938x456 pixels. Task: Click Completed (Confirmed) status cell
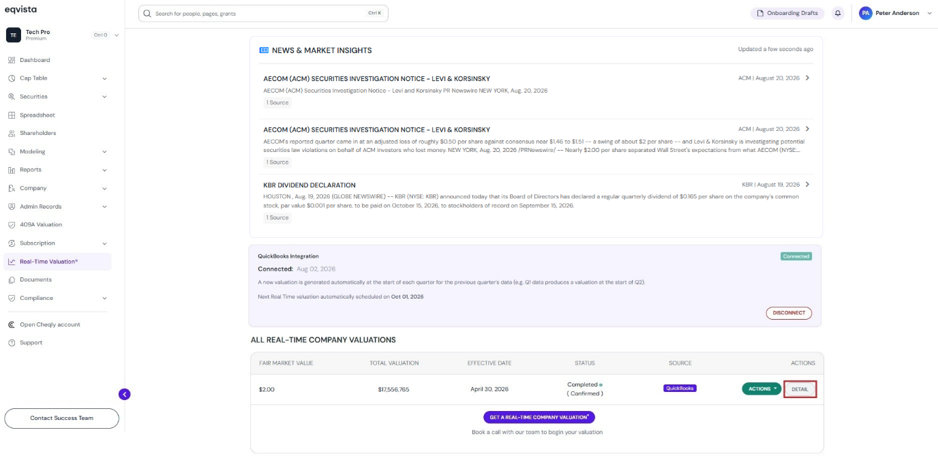coord(584,389)
